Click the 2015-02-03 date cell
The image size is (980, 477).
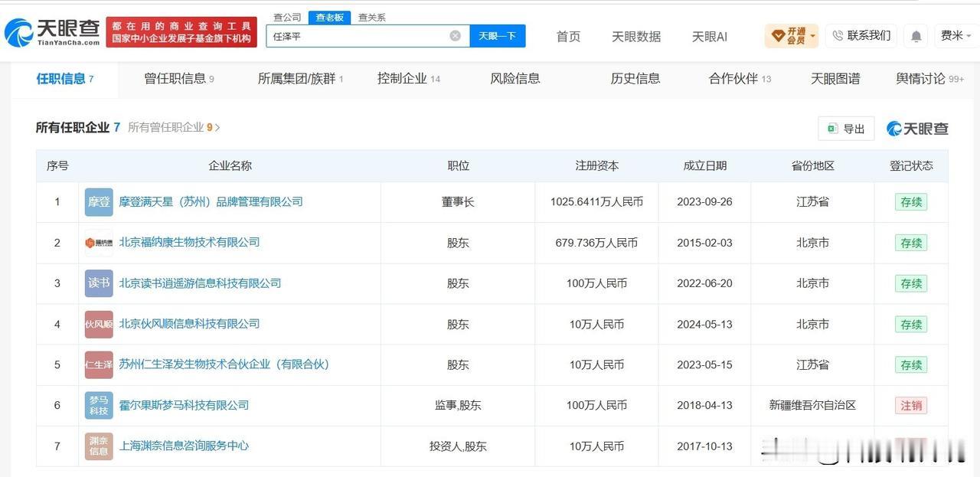click(x=704, y=243)
